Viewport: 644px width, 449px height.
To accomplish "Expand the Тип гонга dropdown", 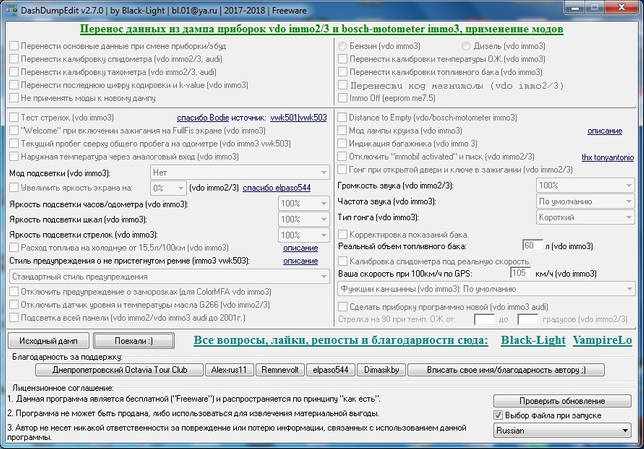I will click(585, 217).
